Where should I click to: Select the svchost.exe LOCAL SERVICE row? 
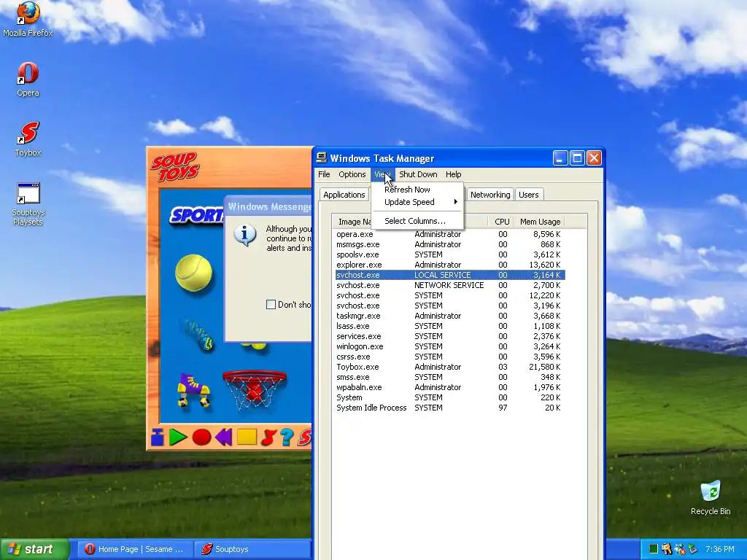click(x=449, y=275)
